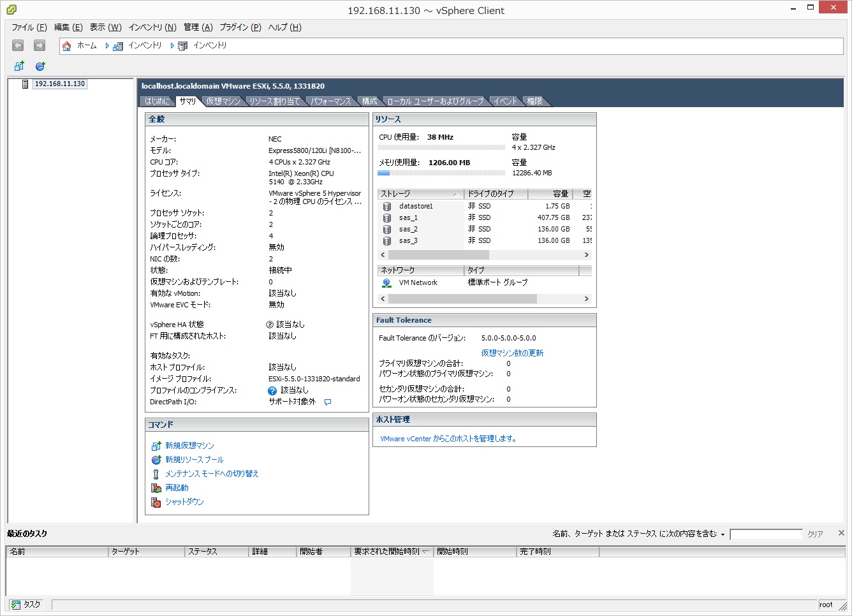
Task: Click the second breadcrumb's inventory icon
Action: (x=183, y=46)
